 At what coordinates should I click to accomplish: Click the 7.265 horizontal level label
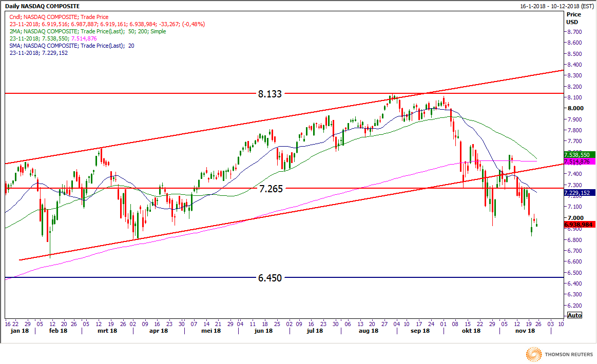pos(271,188)
